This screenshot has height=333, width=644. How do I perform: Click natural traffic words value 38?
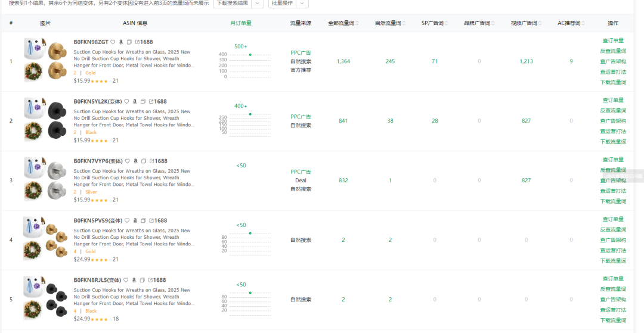click(x=390, y=120)
